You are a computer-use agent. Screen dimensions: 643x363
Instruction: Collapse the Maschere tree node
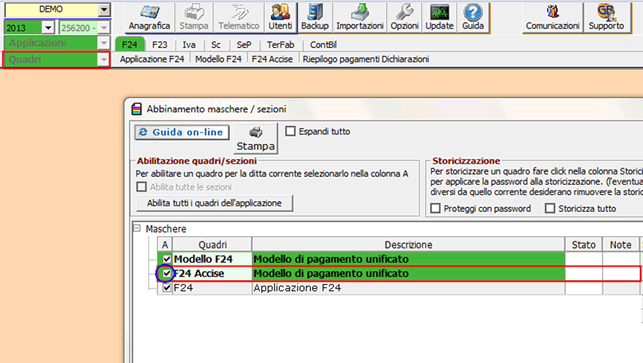click(x=137, y=228)
